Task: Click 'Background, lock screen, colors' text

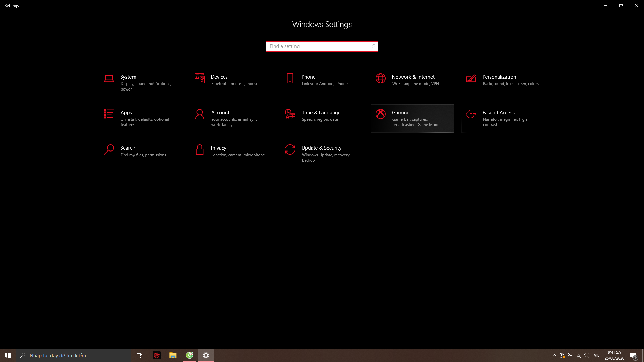Action: click(511, 84)
